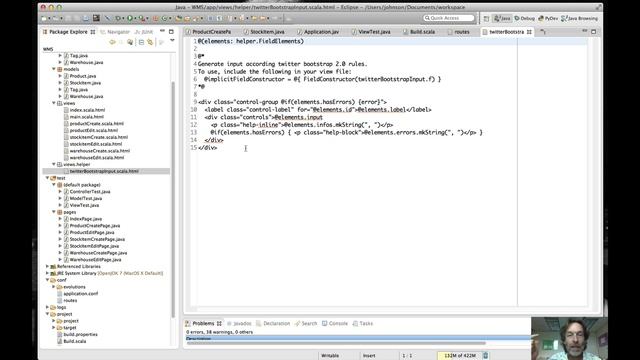Minimize the editor area
The height and width of the screenshot is (360, 640).
click(584, 31)
